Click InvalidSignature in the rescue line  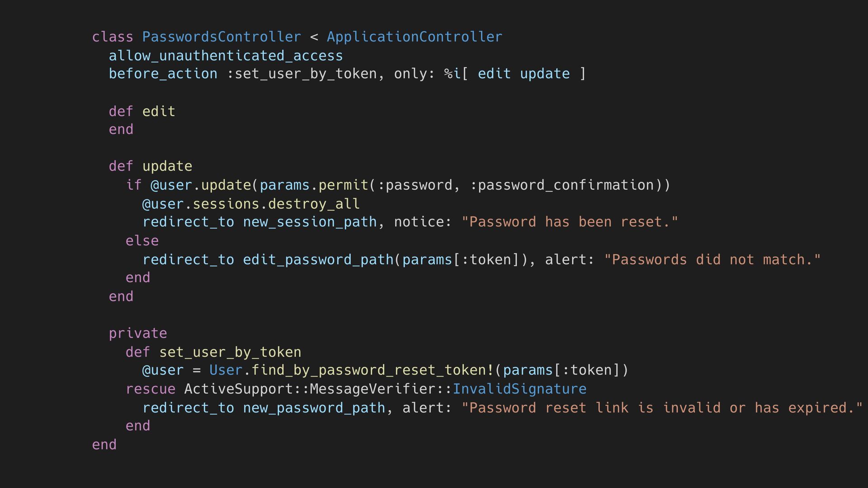click(519, 389)
